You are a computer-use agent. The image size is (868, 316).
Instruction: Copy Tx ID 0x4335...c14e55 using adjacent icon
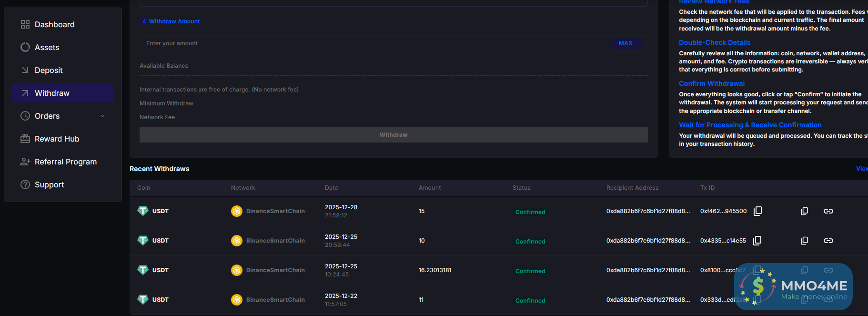pyautogui.click(x=757, y=241)
